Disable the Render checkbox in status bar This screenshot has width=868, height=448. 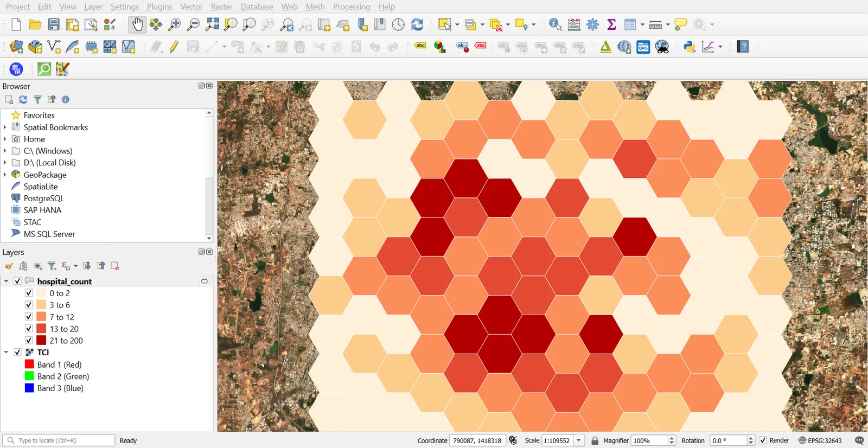763,440
